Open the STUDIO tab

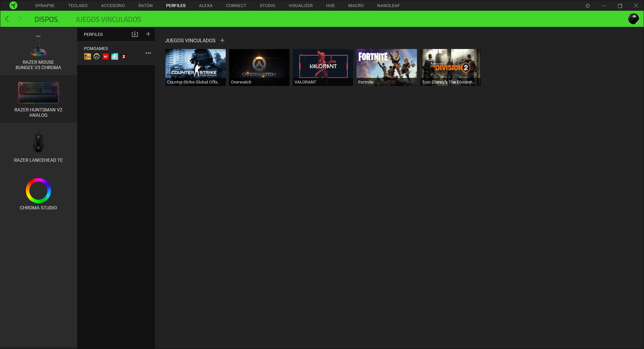[x=267, y=6]
